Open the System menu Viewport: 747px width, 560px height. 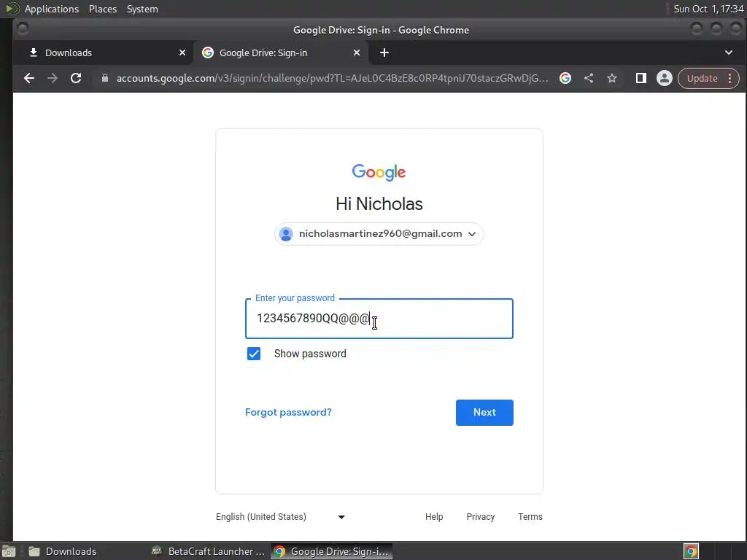pyautogui.click(x=142, y=9)
